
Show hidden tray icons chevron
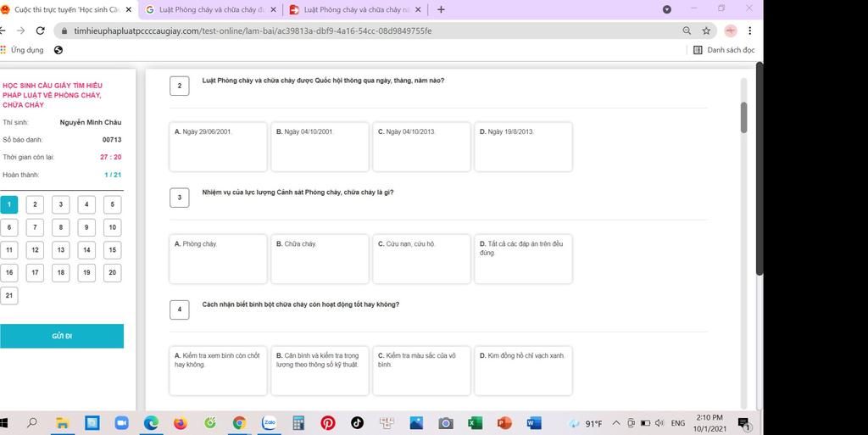(615, 423)
